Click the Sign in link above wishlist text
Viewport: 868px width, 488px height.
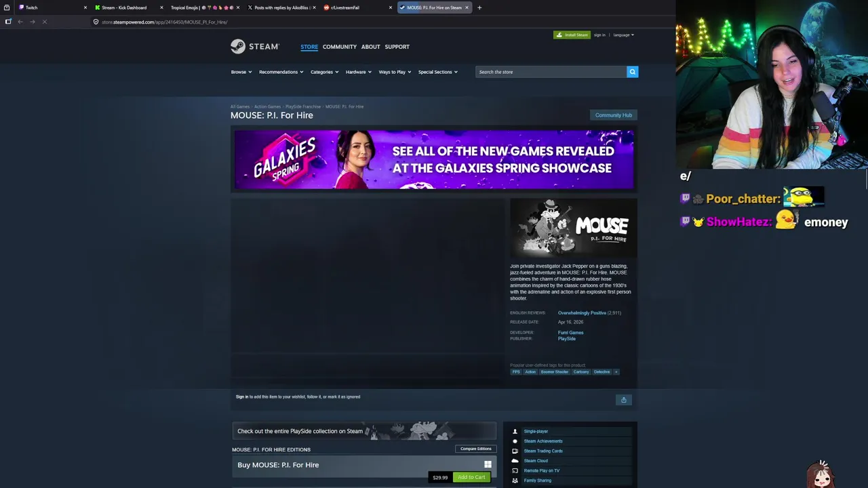[241, 396]
